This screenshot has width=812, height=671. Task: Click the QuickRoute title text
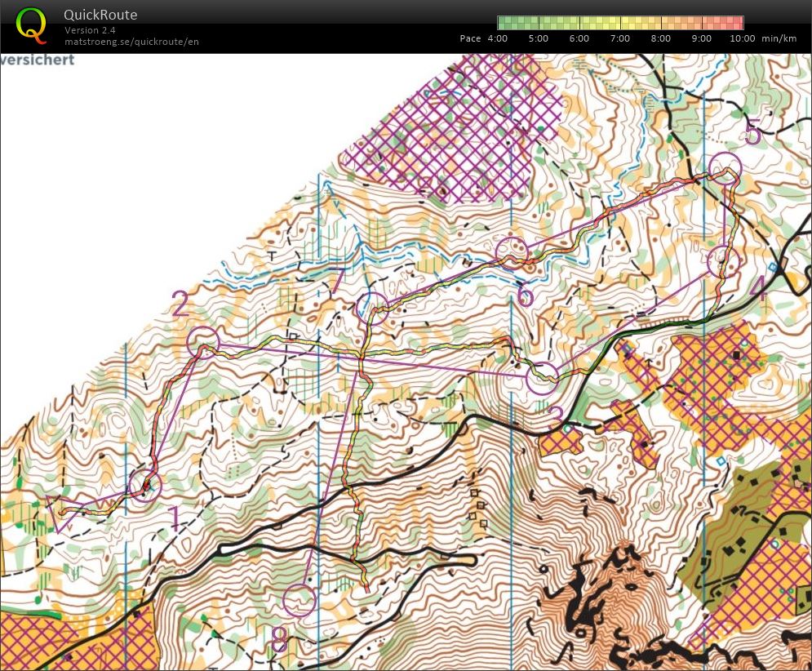point(100,15)
